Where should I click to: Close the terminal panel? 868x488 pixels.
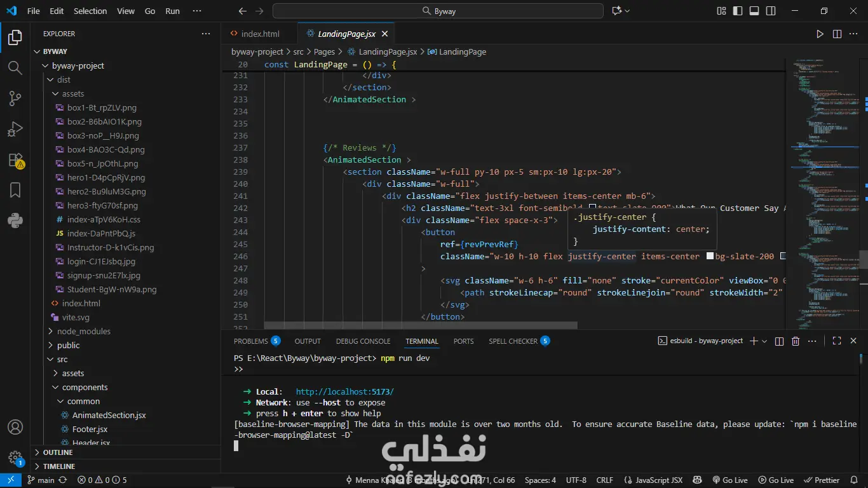[853, 341]
